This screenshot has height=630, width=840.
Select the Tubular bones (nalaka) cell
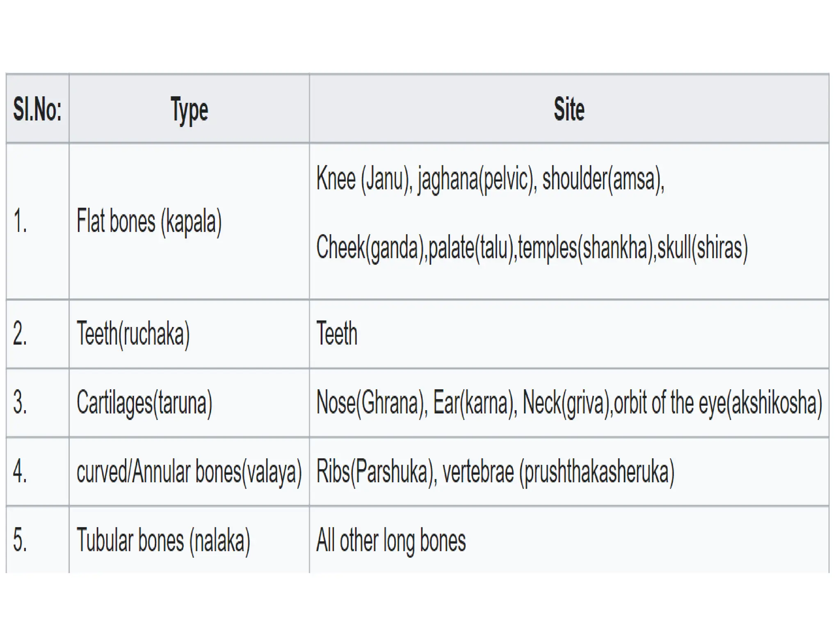(189, 540)
